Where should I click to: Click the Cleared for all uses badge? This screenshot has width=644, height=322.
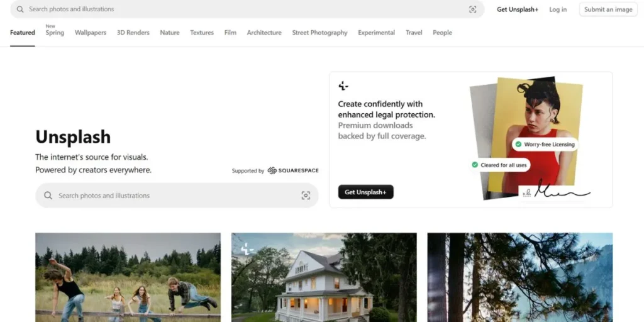(500, 165)
